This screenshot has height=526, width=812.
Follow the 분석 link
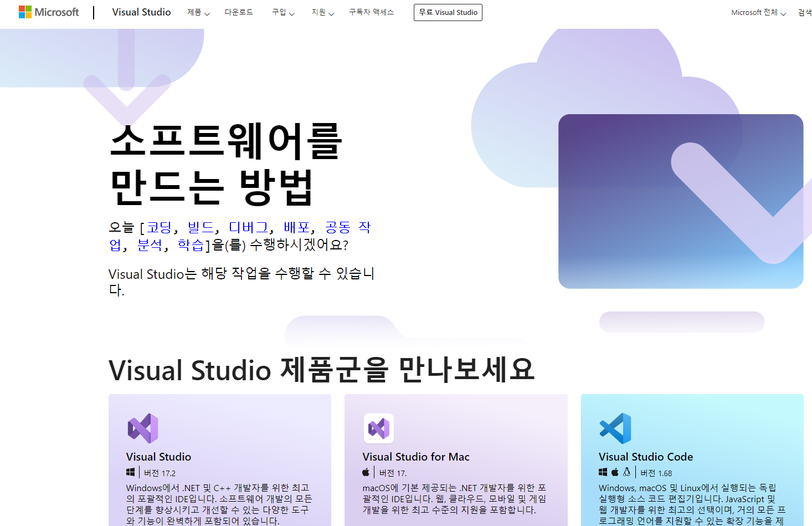150,245
